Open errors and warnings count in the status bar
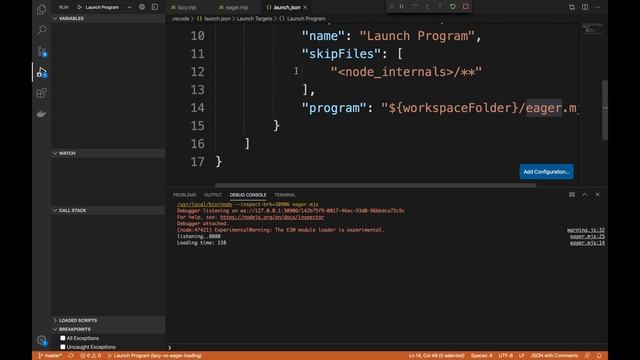The width and height of the screenshot is (640, 360). [x=90, y=356]
